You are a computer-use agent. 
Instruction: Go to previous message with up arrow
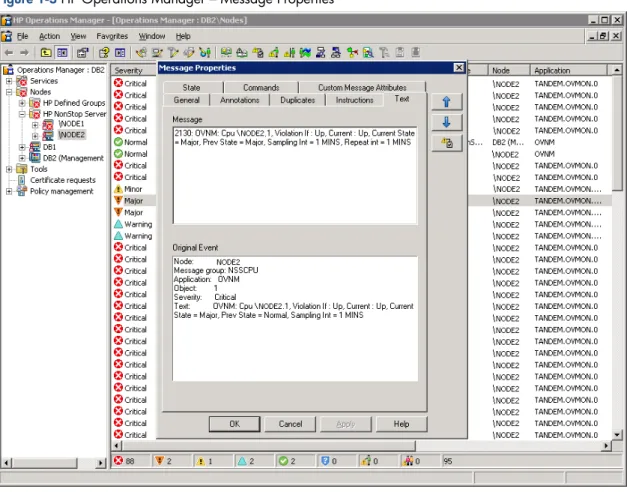[447, 102]
